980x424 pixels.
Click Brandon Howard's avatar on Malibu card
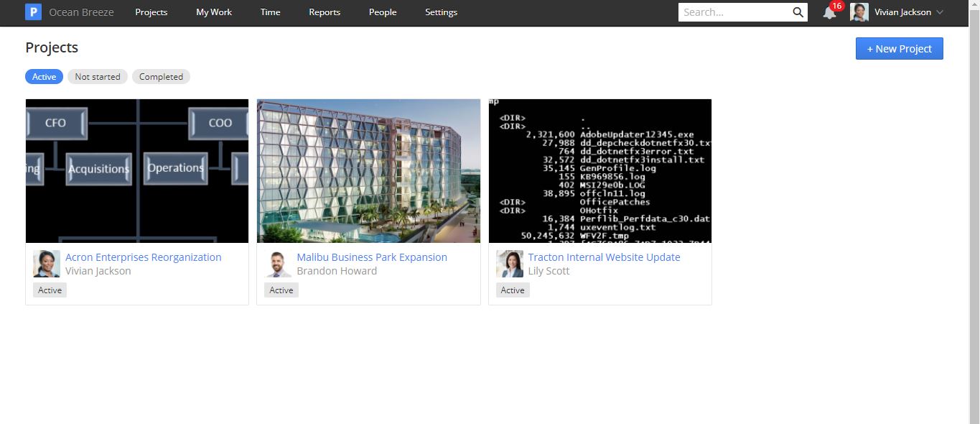278,264
